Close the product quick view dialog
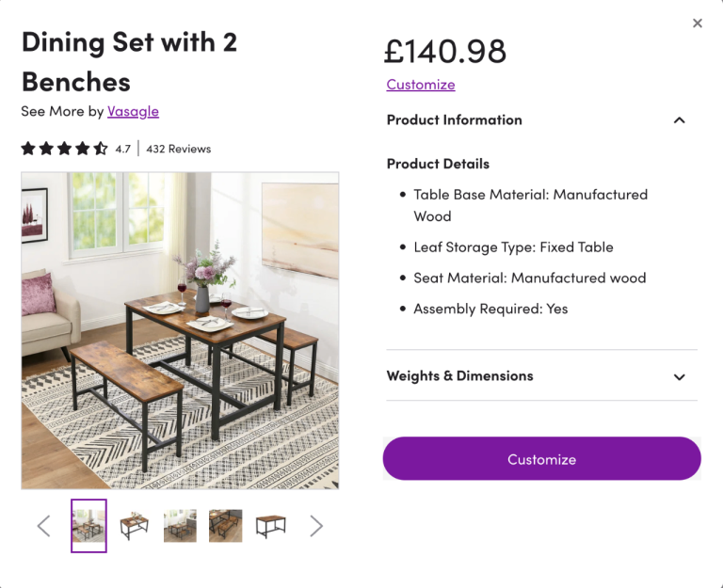The width and height of the screenshot is (723, 588). (698, 24)
